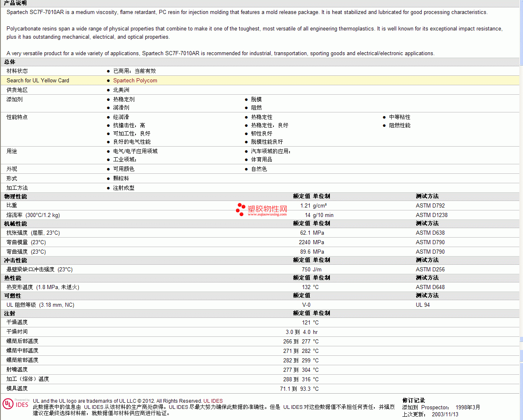Click the '修订记录' heading
This screenshot has width=523, height=420.
tap(413, 400)
